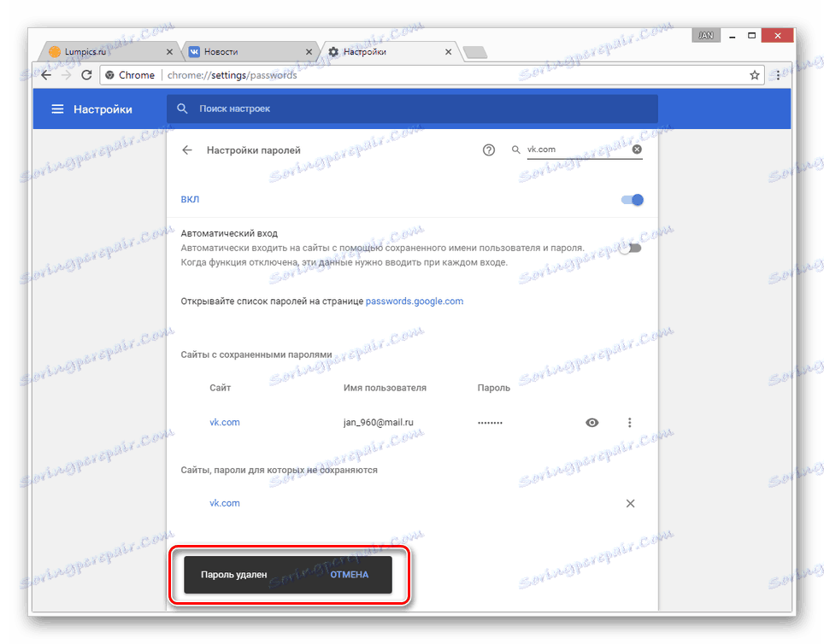
Task: Reload the current page
Action: (x=86, y=75)
